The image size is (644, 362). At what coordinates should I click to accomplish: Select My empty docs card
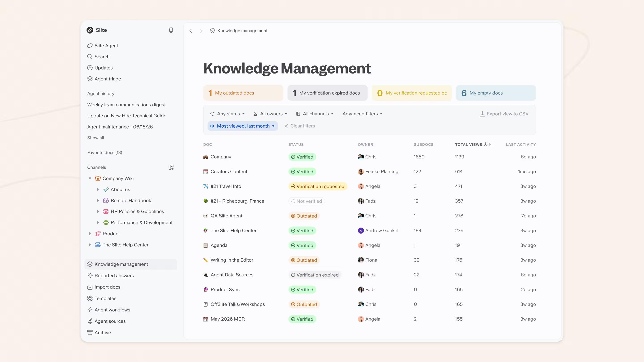496,93
